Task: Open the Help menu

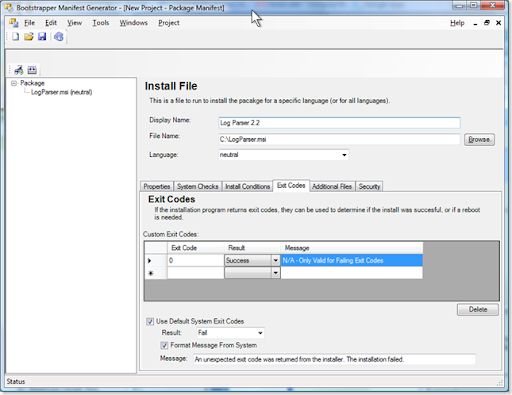Action: pyautogui.click(x=457, y=23)
